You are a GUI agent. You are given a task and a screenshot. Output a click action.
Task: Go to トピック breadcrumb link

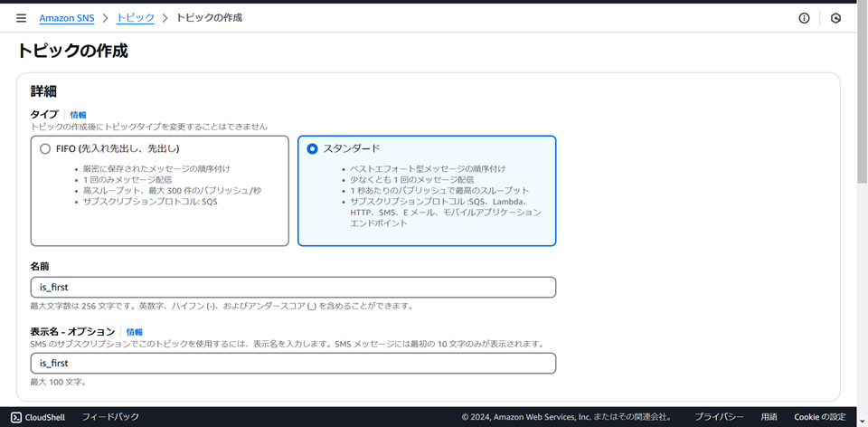[135, 18]
